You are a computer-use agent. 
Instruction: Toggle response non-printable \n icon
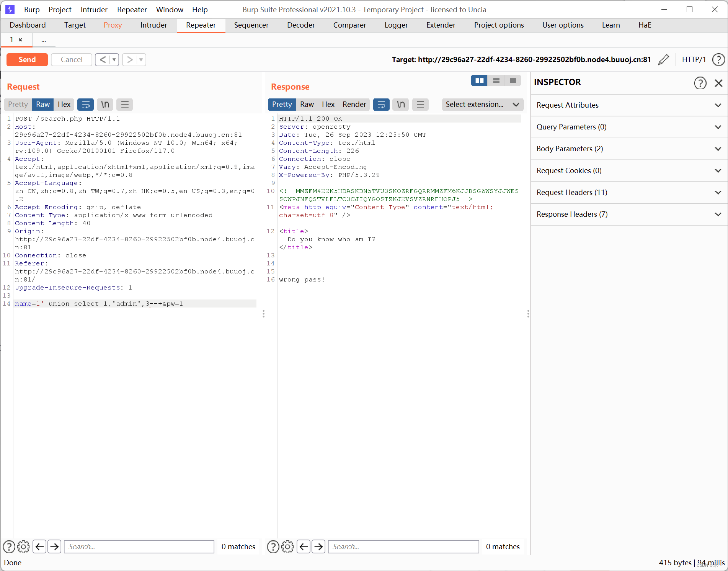pos(401,104)
